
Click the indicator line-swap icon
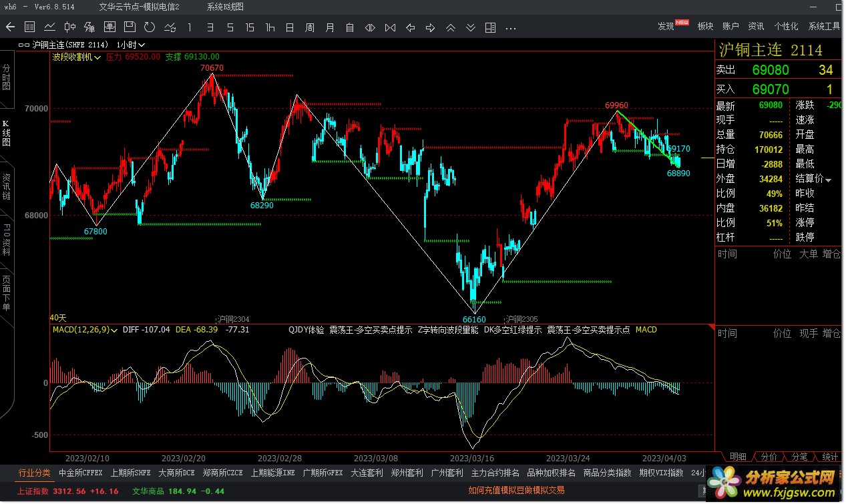click(170, 27)
